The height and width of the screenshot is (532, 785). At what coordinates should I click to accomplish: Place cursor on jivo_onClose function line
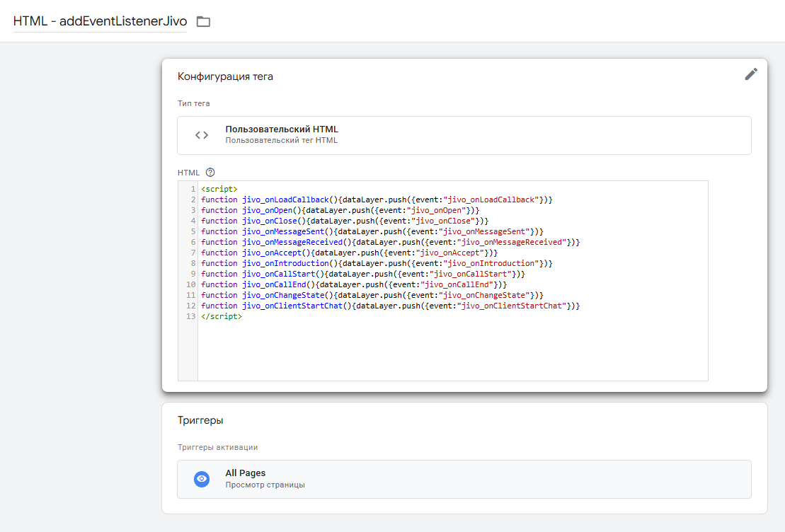[x=345, y=221]
